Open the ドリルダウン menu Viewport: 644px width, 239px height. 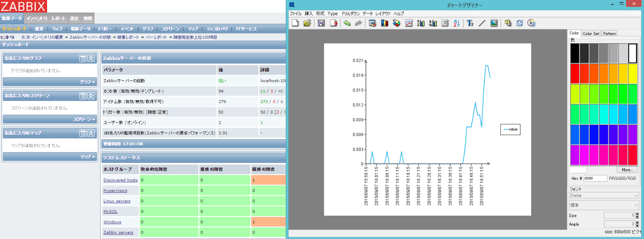coord(351,14)
